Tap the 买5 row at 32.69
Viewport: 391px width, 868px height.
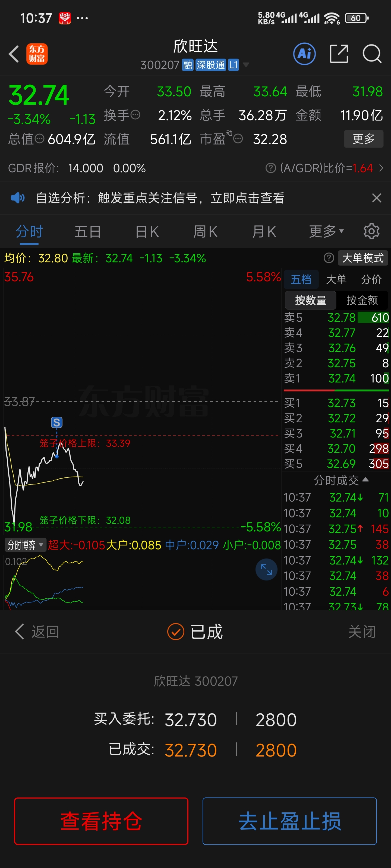(336, 464)
